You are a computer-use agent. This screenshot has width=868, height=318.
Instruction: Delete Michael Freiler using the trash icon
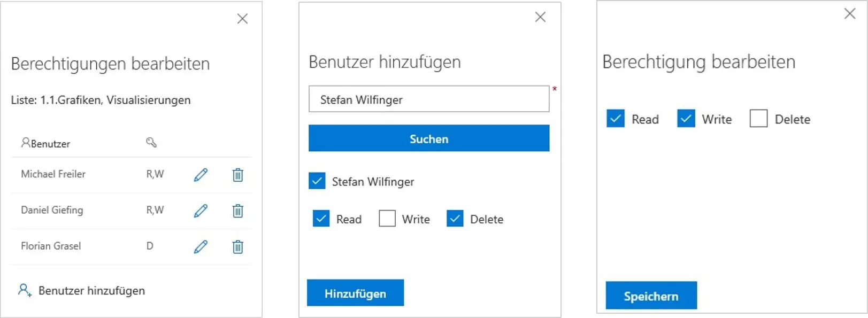point(238,175)
